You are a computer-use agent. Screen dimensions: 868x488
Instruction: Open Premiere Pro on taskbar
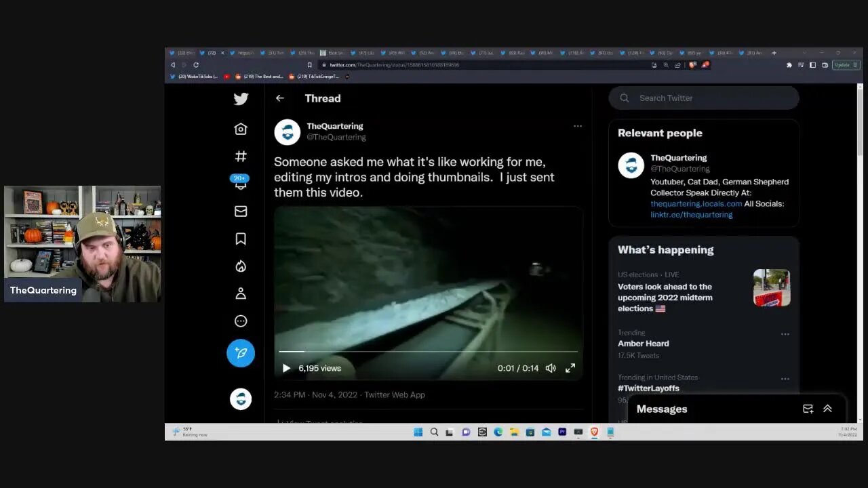pyautogui.click(x=562, y=432)
